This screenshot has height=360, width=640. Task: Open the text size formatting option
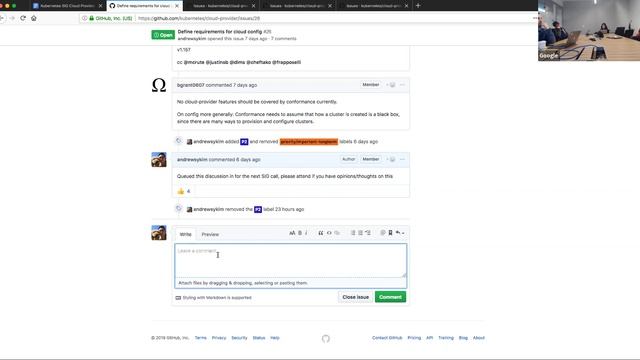click(x=292, y=233)
